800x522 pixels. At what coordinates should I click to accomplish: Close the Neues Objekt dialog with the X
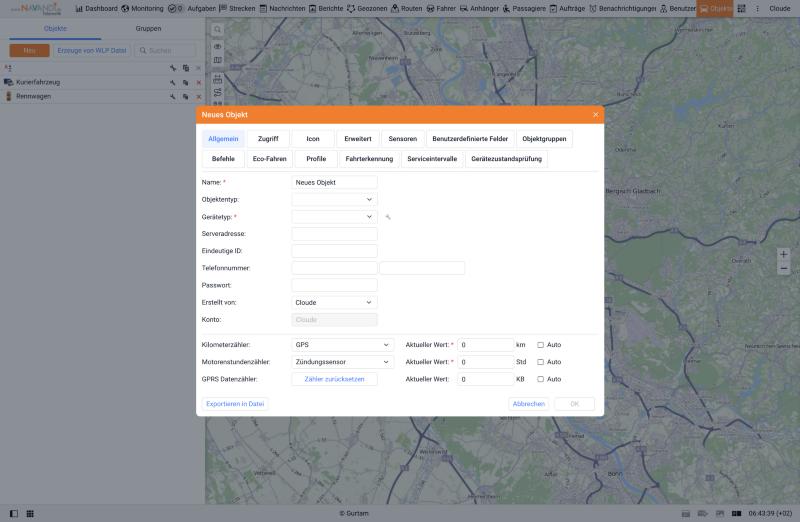(595, 115)
